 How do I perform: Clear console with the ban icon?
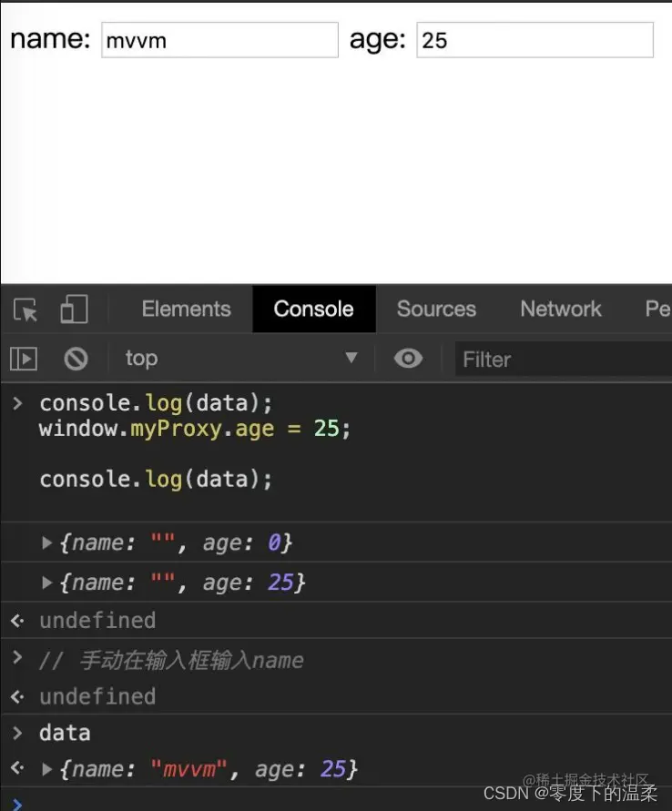[76, 359]
